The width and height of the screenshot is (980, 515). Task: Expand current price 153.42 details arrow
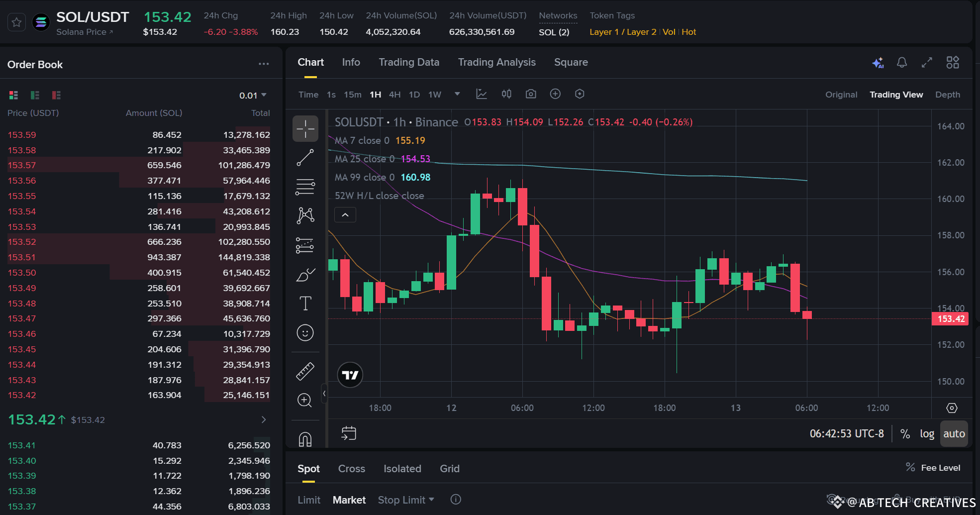(264, 420)
